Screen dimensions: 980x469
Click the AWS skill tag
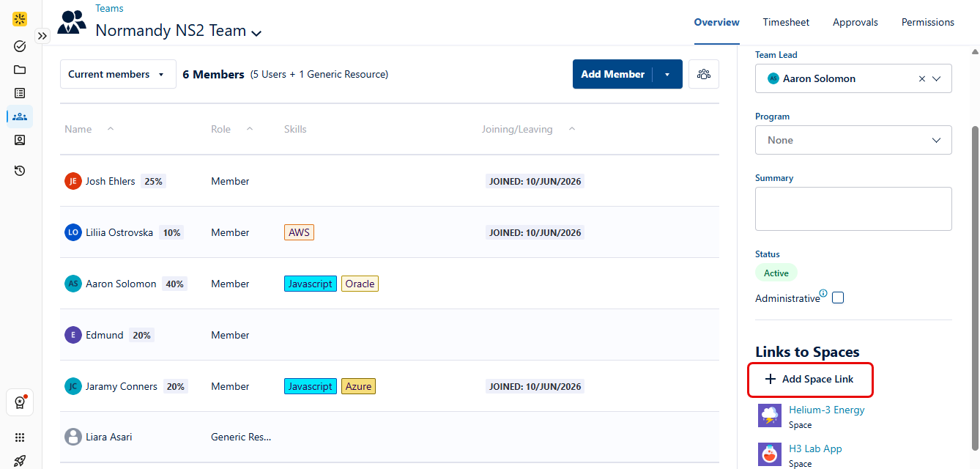point(299,232)
